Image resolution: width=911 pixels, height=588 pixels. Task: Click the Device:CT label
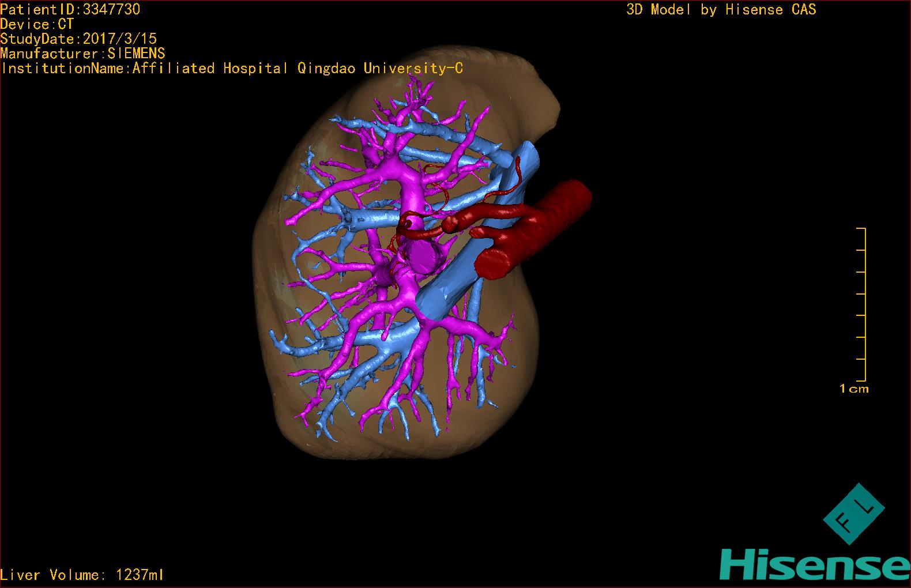37,24
